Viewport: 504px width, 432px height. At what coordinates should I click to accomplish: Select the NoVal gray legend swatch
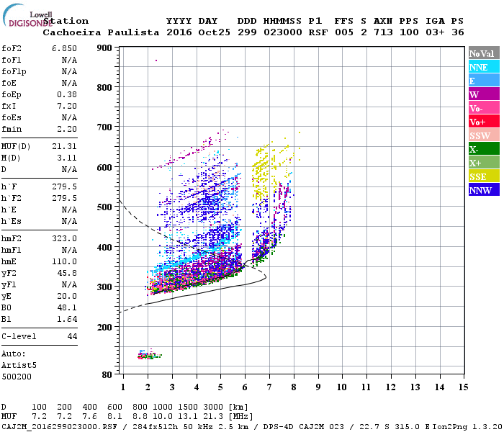pos(484,53)
